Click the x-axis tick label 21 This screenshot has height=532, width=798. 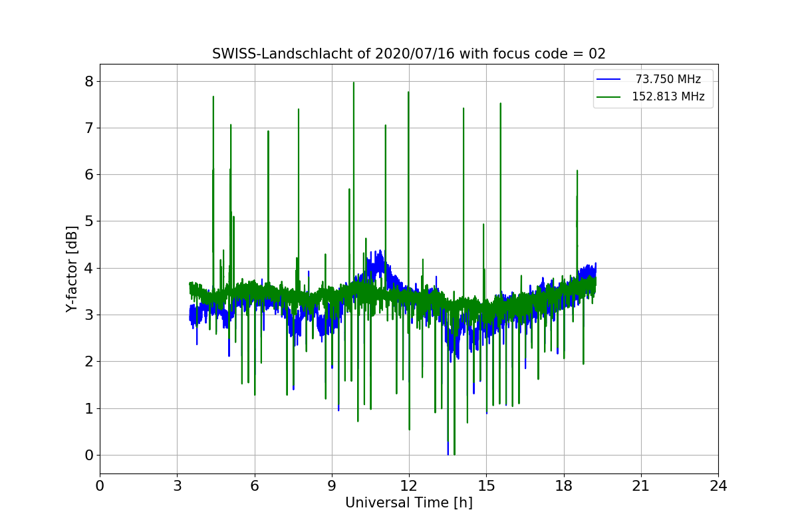[641, 486]
